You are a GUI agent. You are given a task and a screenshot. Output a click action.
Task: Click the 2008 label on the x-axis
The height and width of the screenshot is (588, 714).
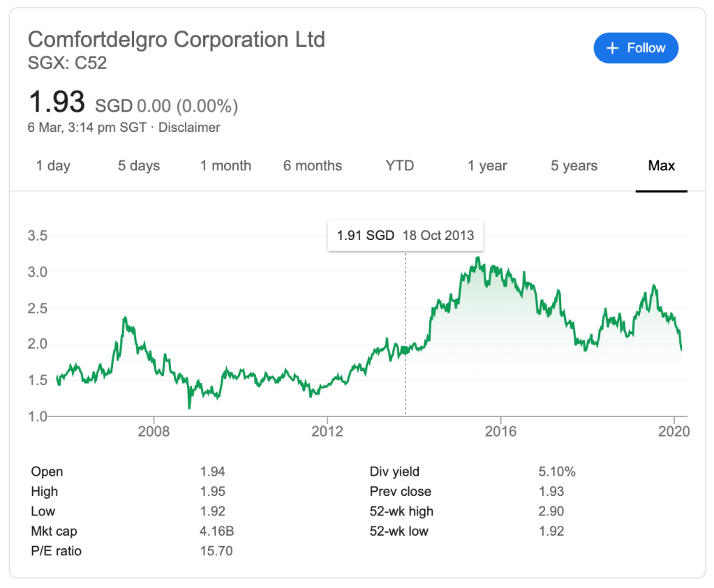(154, 432)
